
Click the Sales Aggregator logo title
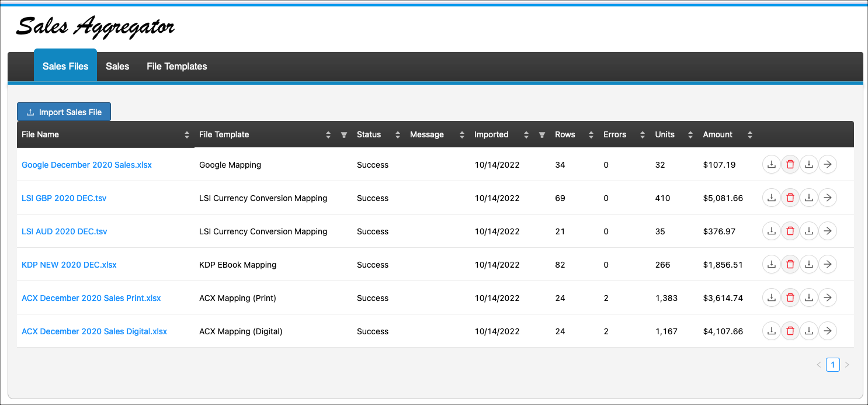[x=95, y=27]
